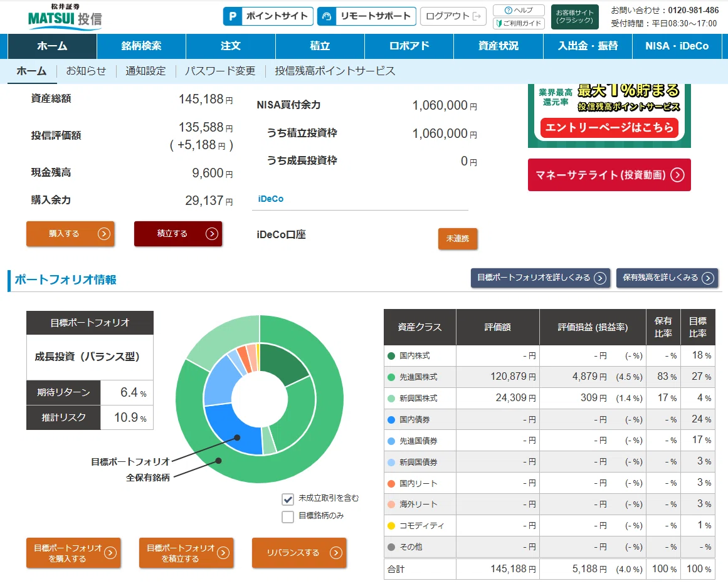Image resolution: width=728 pixels, height=586 pixels.
Task: Select 投信残高ポイントサービス sub-menu item
Action: [335, 71]
